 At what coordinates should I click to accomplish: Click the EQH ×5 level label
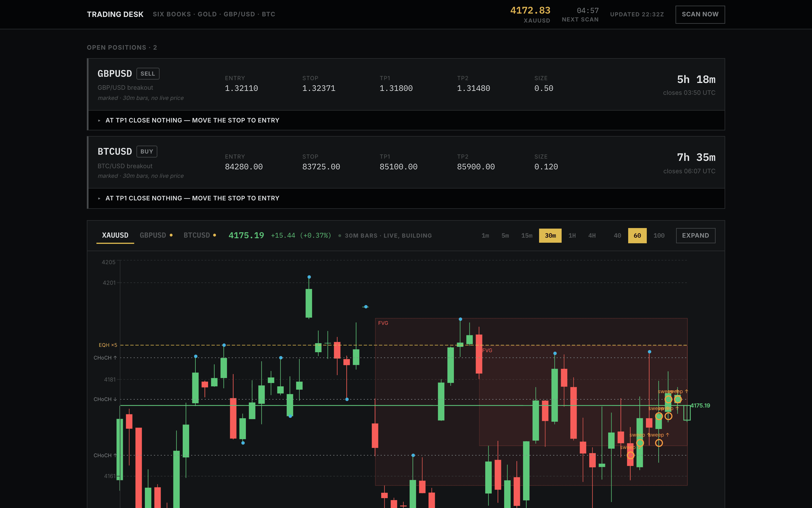[108, 345]
